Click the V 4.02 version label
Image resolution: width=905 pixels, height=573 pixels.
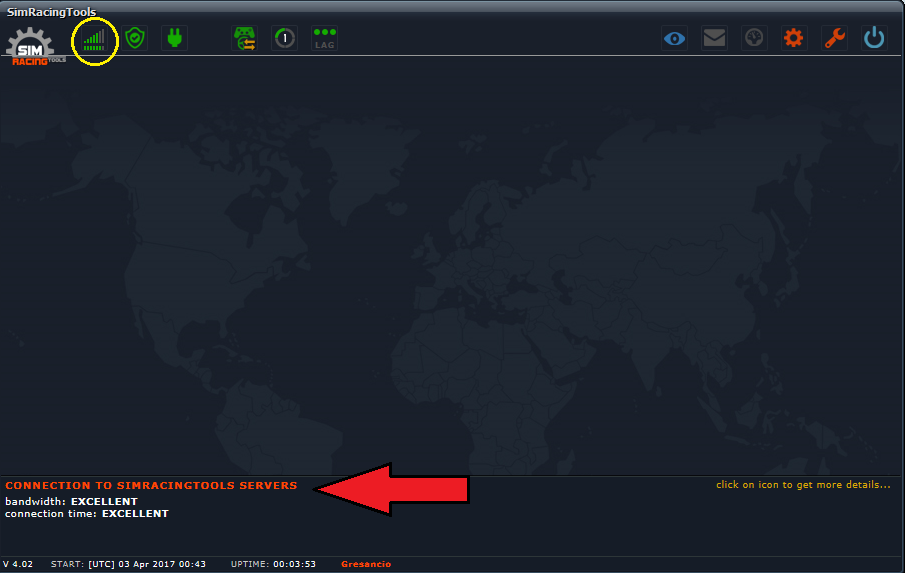18,564
